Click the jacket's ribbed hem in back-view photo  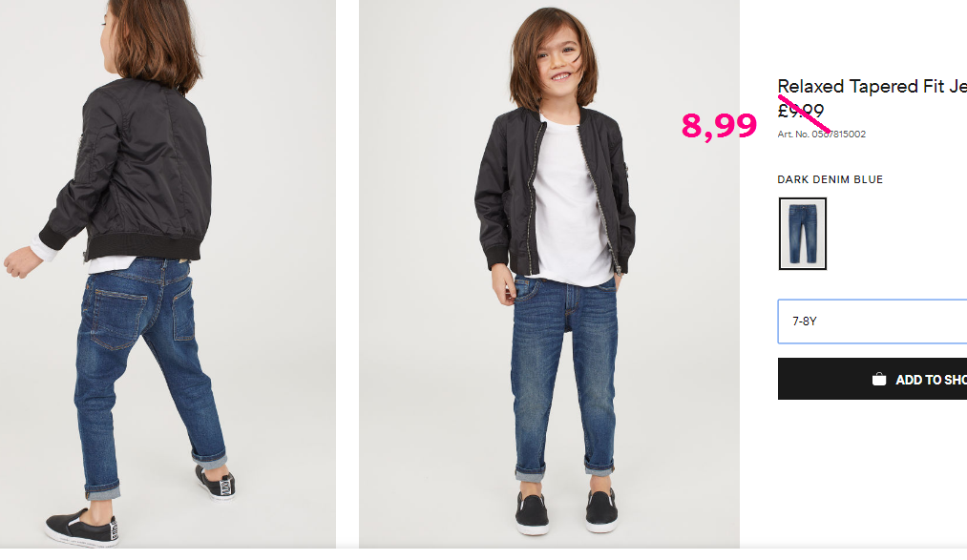pyautogui.click(x=143, y=246)
